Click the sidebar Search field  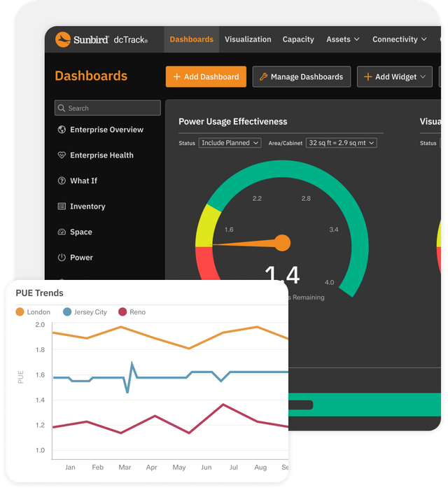click(x=108, y=108)
